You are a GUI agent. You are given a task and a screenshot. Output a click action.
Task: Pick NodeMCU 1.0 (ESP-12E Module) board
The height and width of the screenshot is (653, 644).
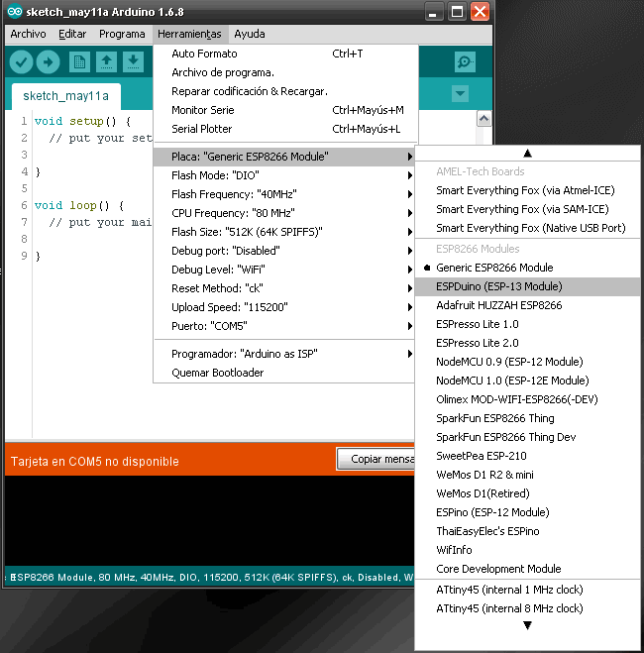[512, 381]
